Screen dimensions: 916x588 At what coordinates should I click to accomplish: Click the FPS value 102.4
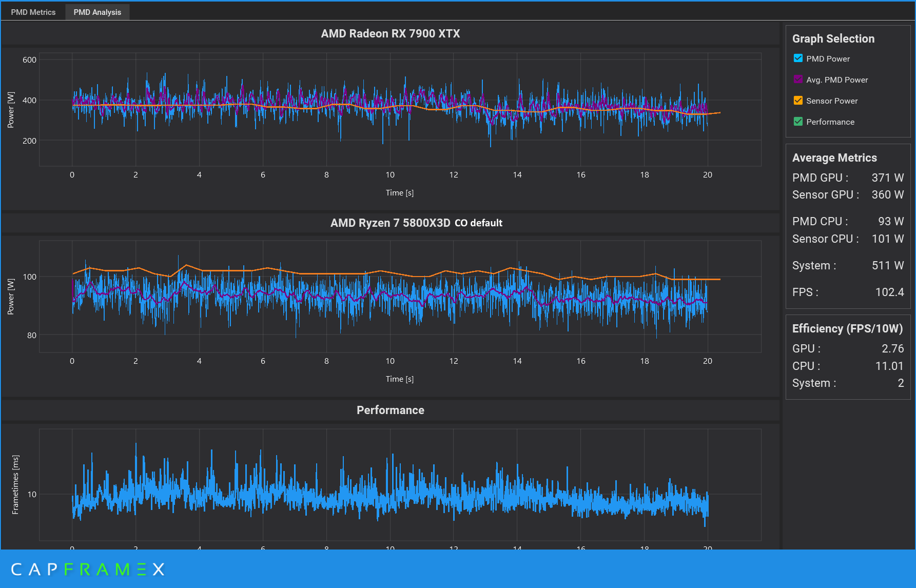click(889, 292)
